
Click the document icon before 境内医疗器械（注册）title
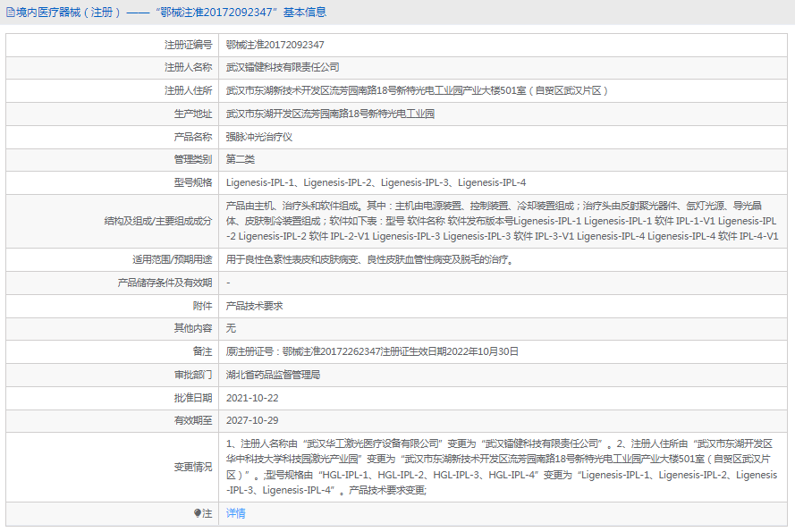click(9, 12)
